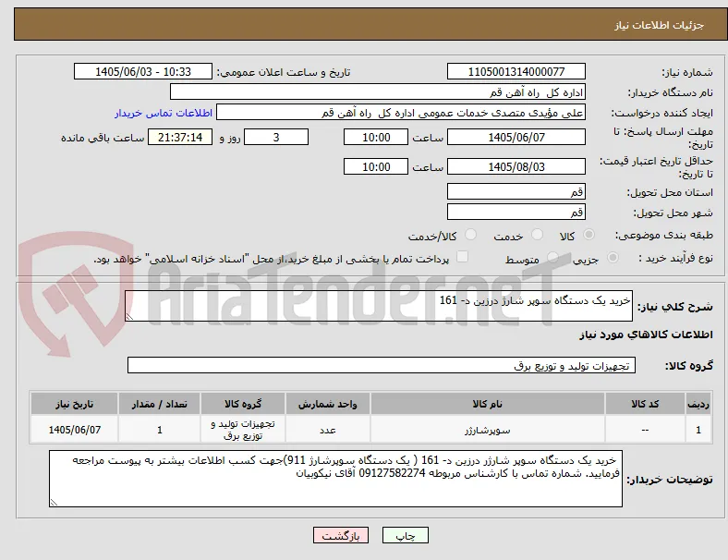The width and height of the screenshot is (728, 560).
Task: Click the resize handle of the description textarea
Action: tap(129, 317)
